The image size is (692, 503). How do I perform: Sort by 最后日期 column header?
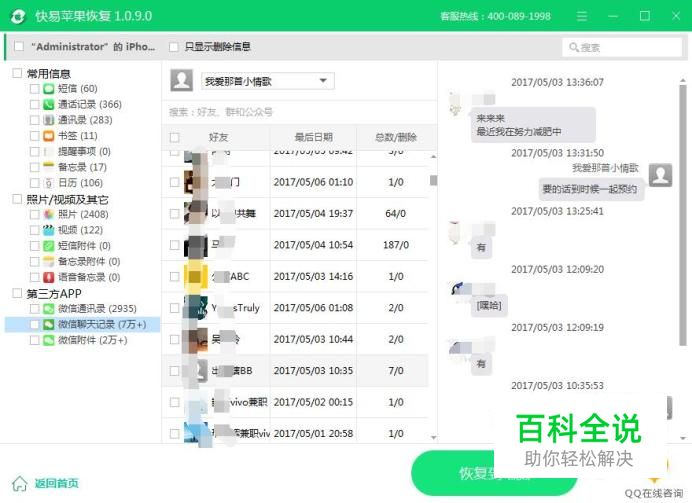[313, 137]
